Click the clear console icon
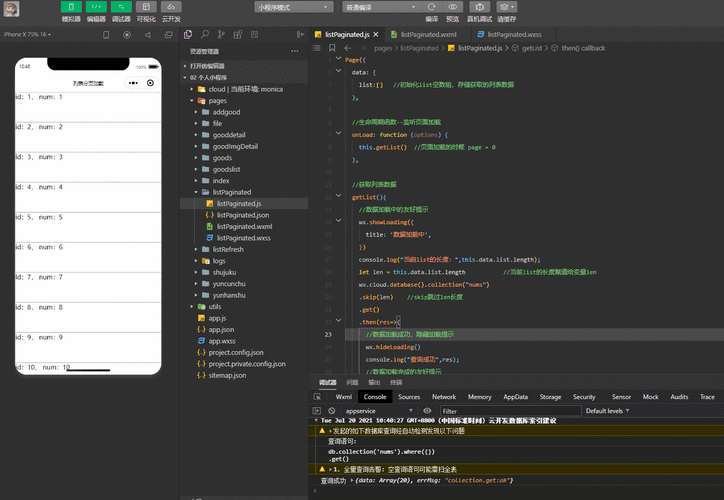 331,411
